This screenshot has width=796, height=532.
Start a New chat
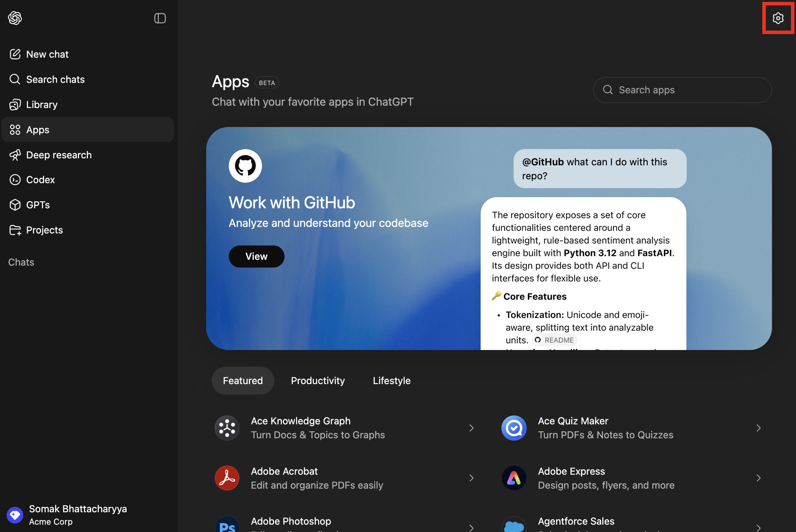[x=47, y=54]
